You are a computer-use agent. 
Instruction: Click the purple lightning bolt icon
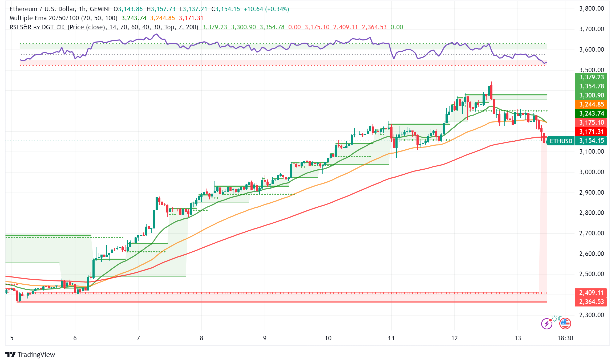pyautogui.click(x=547, y=324)
